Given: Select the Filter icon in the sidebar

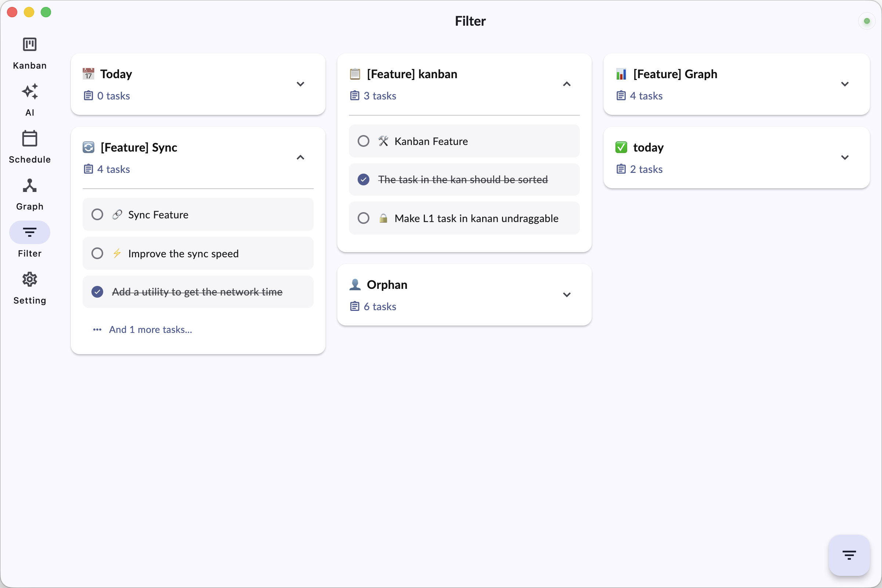Looking at the screenshot, I should [30, 232].
